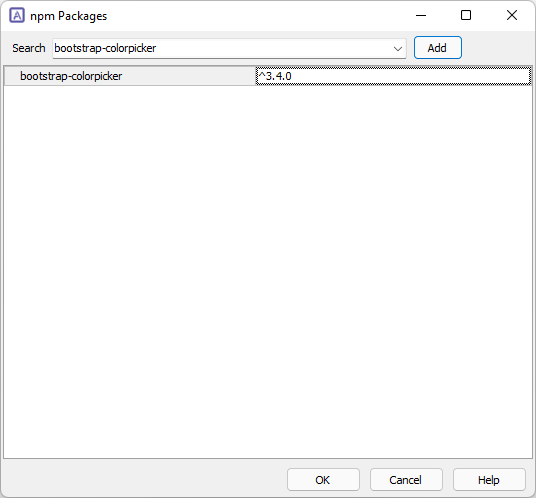Open Help for npm packages
The image size is (536, 498).
(489, 480)
